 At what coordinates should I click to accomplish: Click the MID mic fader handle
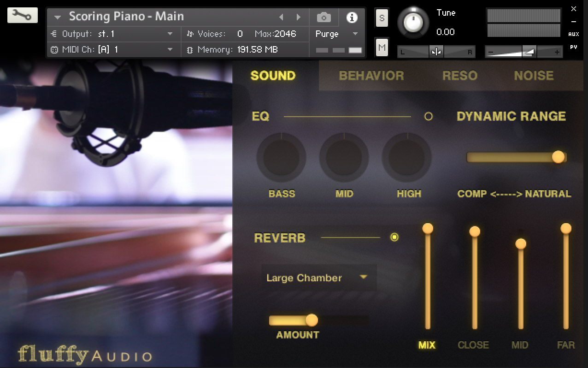[x=521, y=243]
